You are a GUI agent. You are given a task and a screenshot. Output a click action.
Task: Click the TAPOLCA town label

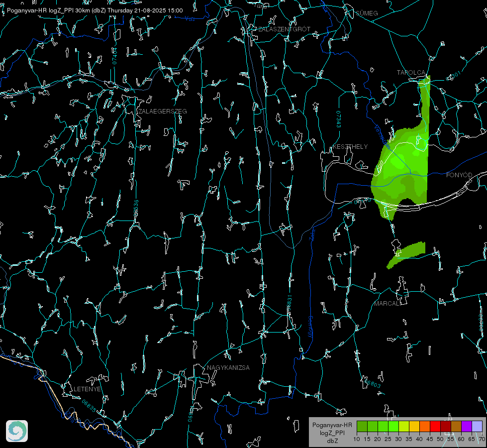tap(411, 73)
